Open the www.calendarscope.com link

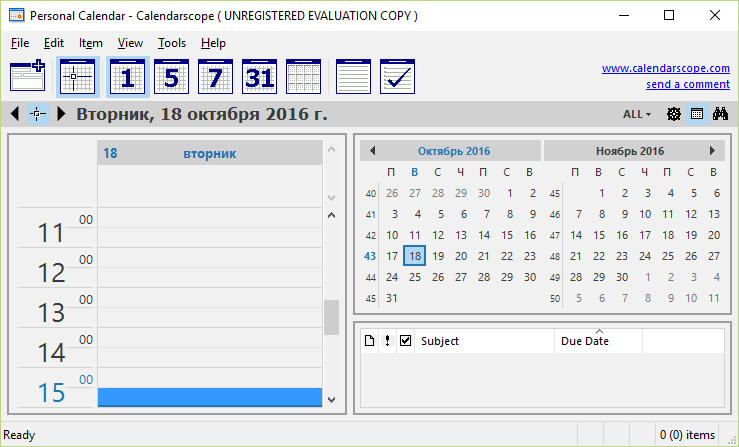click(x=665, y=69)
